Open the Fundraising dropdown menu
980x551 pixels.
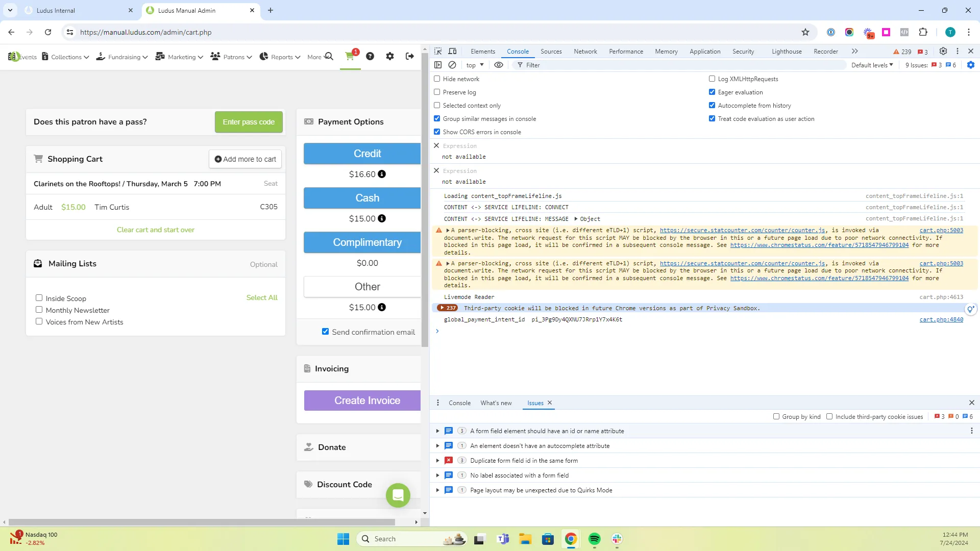point(122,57)
